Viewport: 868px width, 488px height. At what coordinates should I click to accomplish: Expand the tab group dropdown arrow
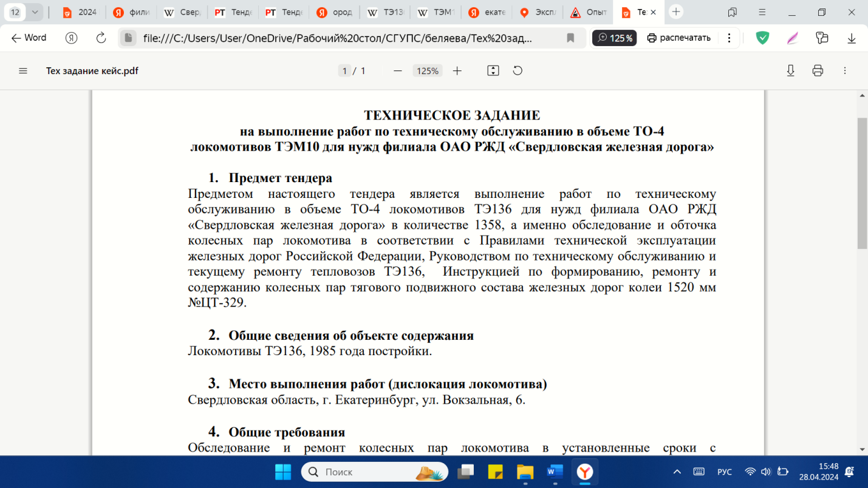pyautogui.click(x=35, y=12)
